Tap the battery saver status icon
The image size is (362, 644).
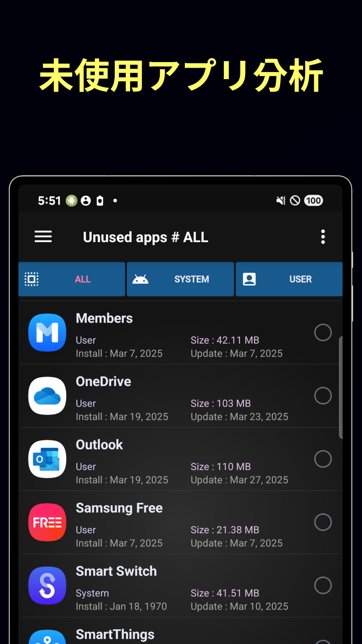(x=100, y=201)
